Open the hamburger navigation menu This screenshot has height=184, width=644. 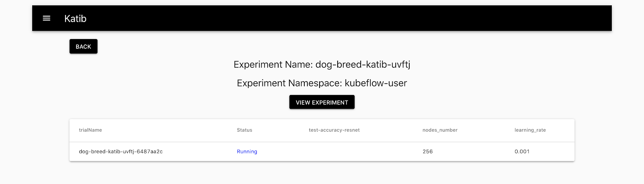pyautogui.click(x=47, y=18)
